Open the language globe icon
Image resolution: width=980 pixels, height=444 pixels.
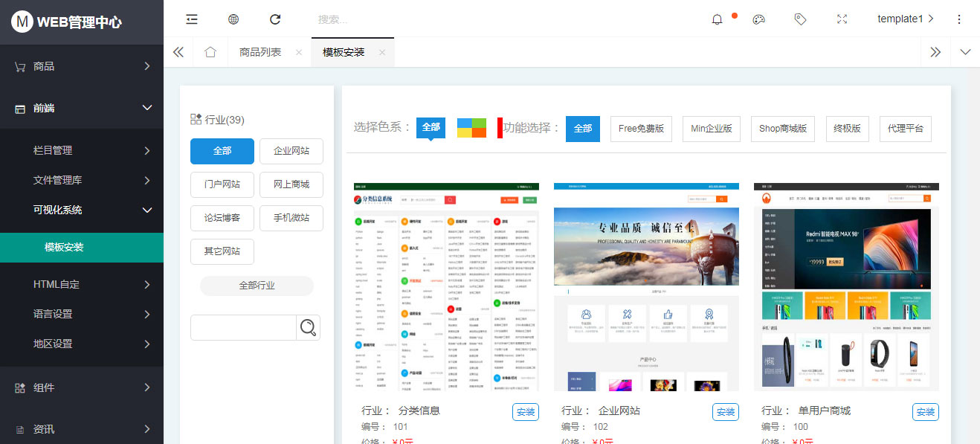coord(233,19)
